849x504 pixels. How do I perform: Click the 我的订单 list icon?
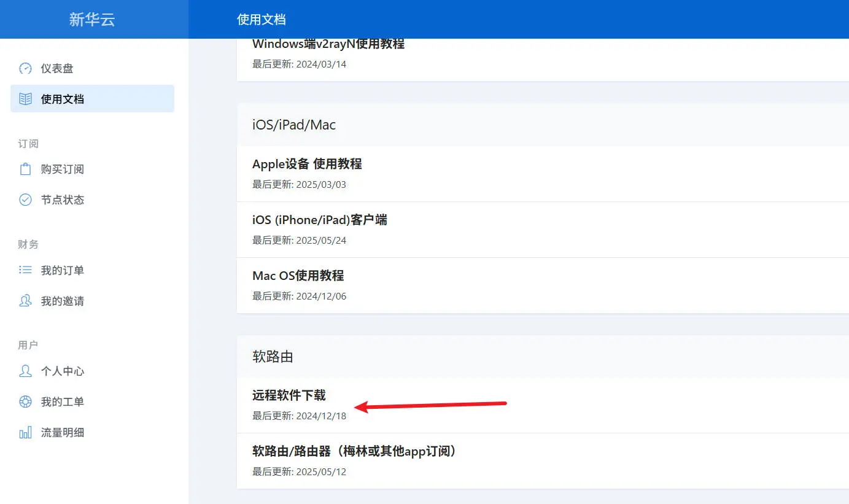pos(25,270)
